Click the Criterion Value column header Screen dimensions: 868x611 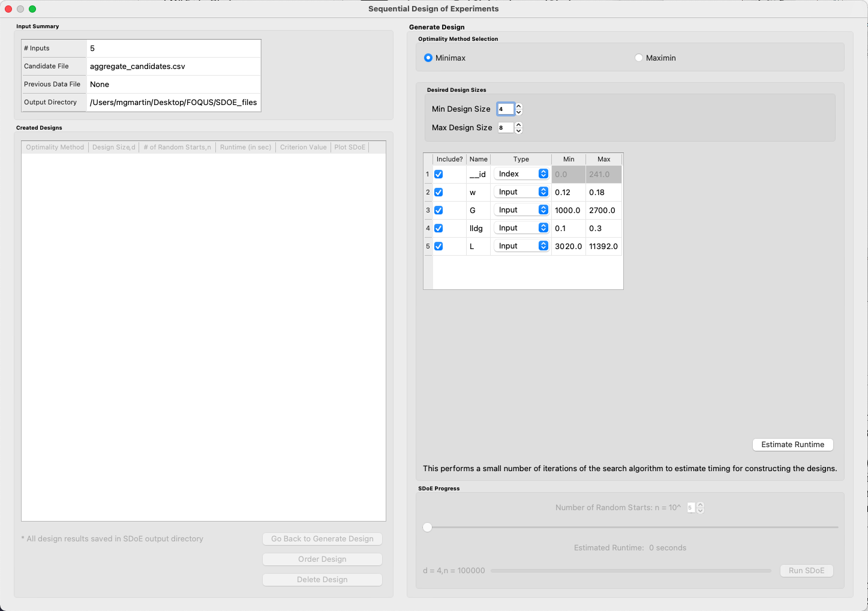[303, 147]
